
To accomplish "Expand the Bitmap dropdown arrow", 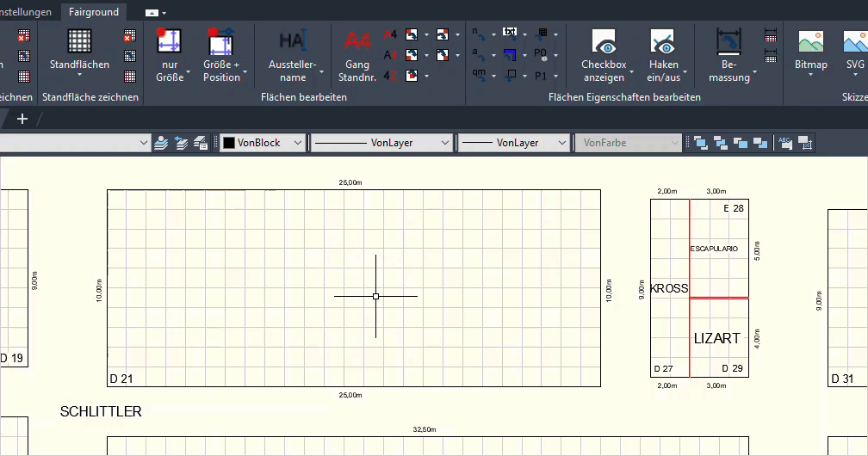I will click(x=810, y=75).
